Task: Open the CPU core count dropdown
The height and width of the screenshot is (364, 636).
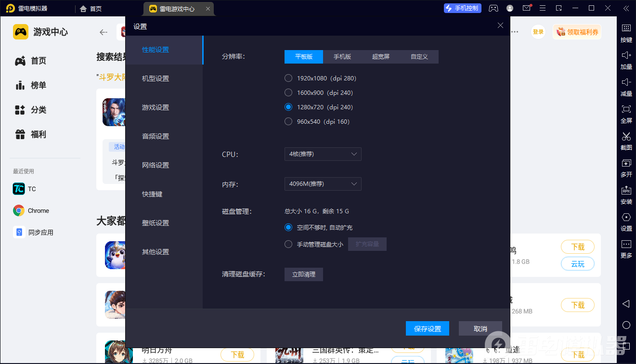Action: point(323,154)
